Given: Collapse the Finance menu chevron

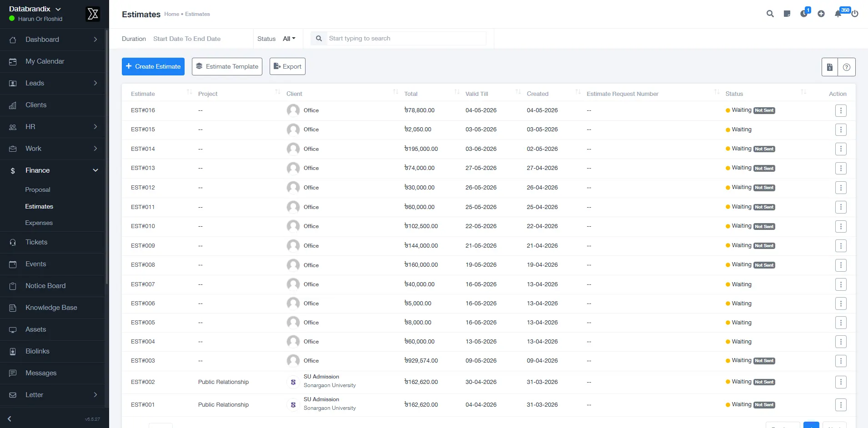Looking at the screenshot, I should tap(95, 170).
